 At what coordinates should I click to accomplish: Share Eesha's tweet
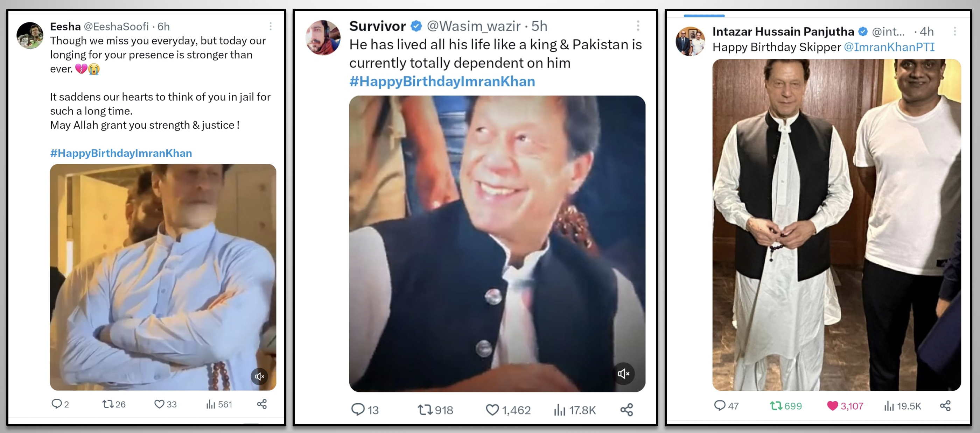(262, 404)
